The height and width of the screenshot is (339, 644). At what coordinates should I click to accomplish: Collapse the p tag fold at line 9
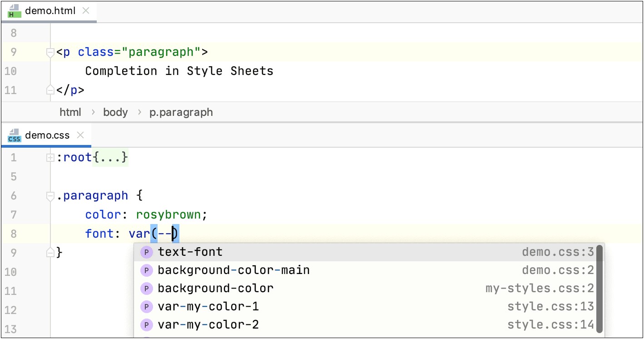50,53
